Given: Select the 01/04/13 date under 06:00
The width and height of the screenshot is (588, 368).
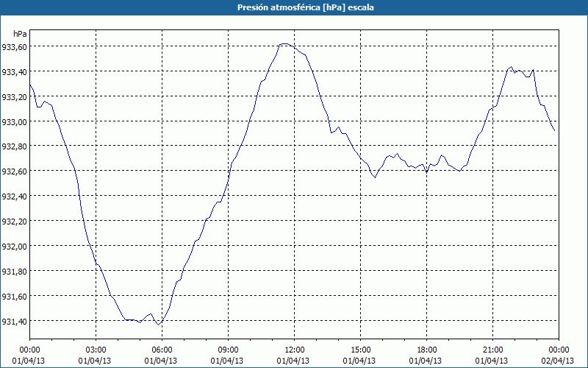Looking at the screenshot, I should tap(161, 361).
